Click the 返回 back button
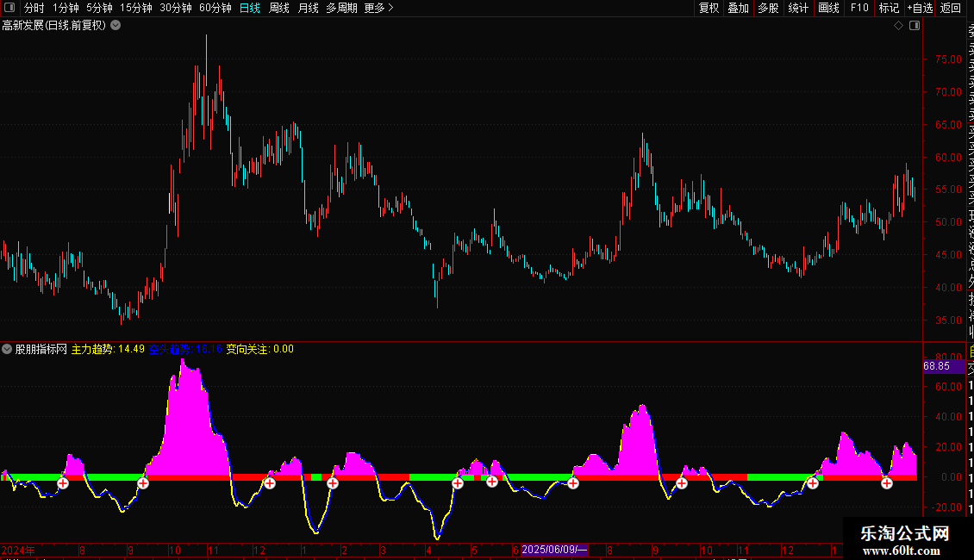This screenshot has width=974, height=560. pyautogui.click(x=951, y=8)
